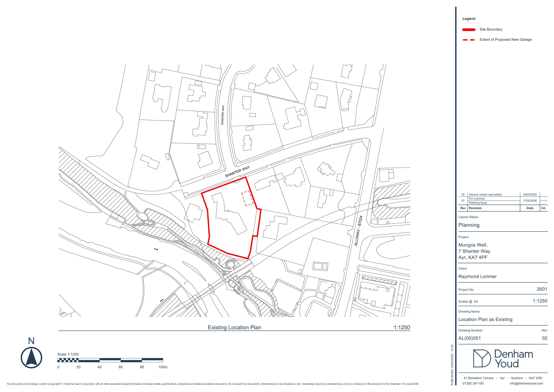Screen dimensions: 554x392
Task: Click the '23/02/2026' revision date
Action: (530, 195)
